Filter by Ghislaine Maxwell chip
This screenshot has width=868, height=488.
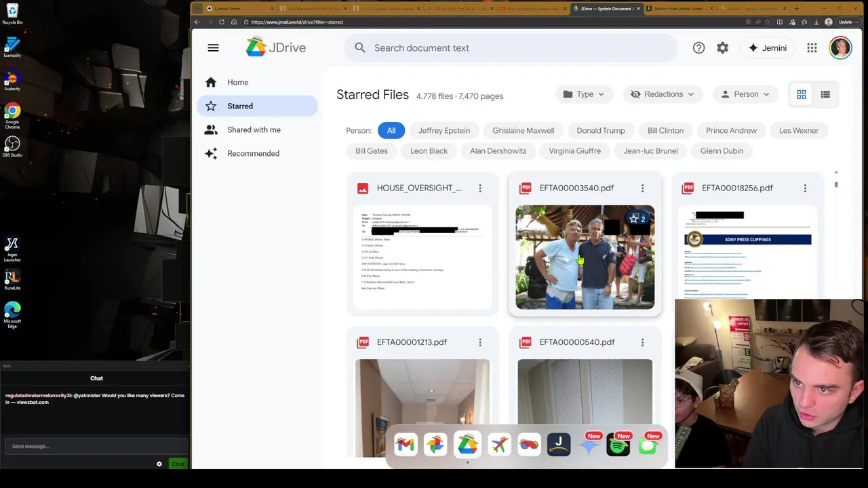[524, 130]
